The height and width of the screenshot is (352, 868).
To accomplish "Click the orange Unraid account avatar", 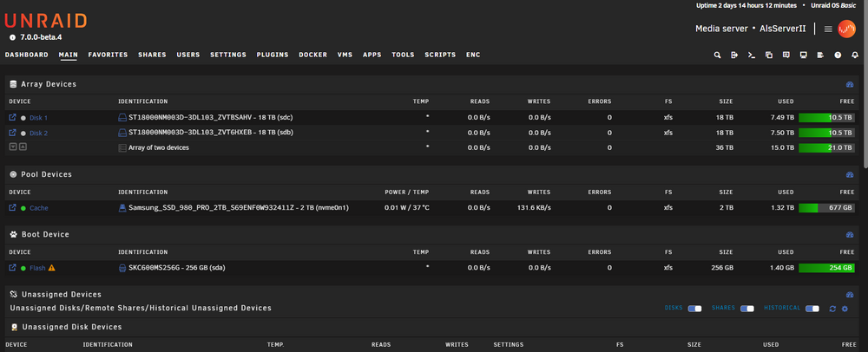I will pos(846,29).
